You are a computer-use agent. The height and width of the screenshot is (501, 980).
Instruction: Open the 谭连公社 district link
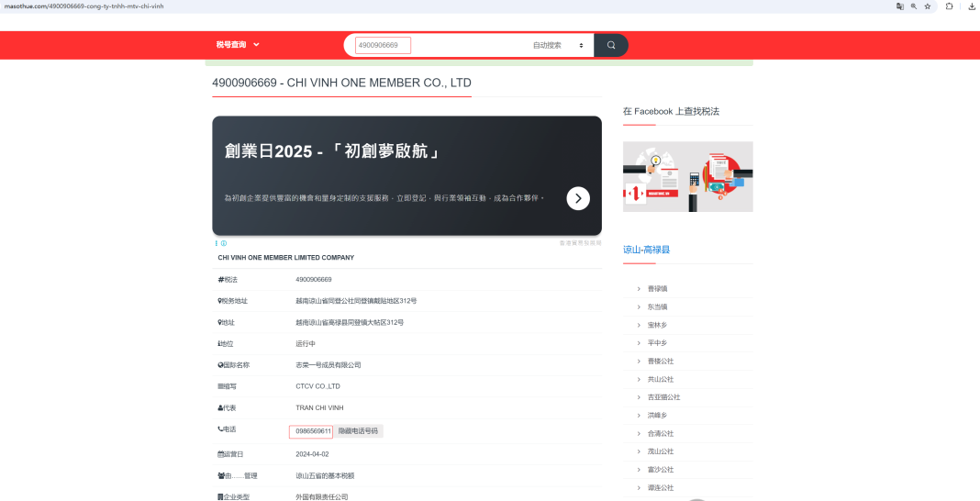(661, 487)
